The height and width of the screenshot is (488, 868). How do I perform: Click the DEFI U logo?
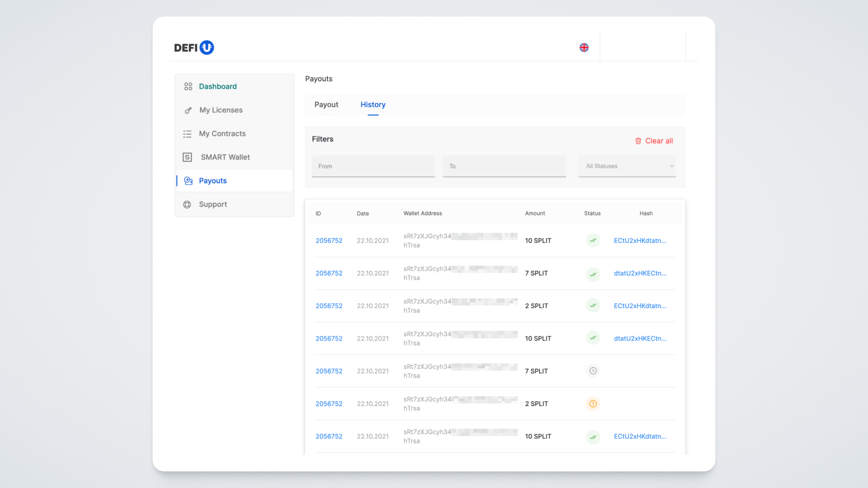194,47
